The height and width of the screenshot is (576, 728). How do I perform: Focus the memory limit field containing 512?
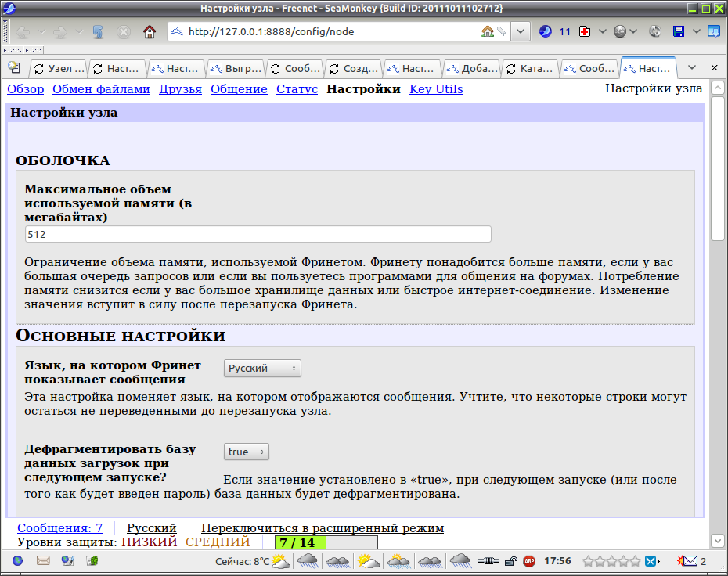(258, 235)
